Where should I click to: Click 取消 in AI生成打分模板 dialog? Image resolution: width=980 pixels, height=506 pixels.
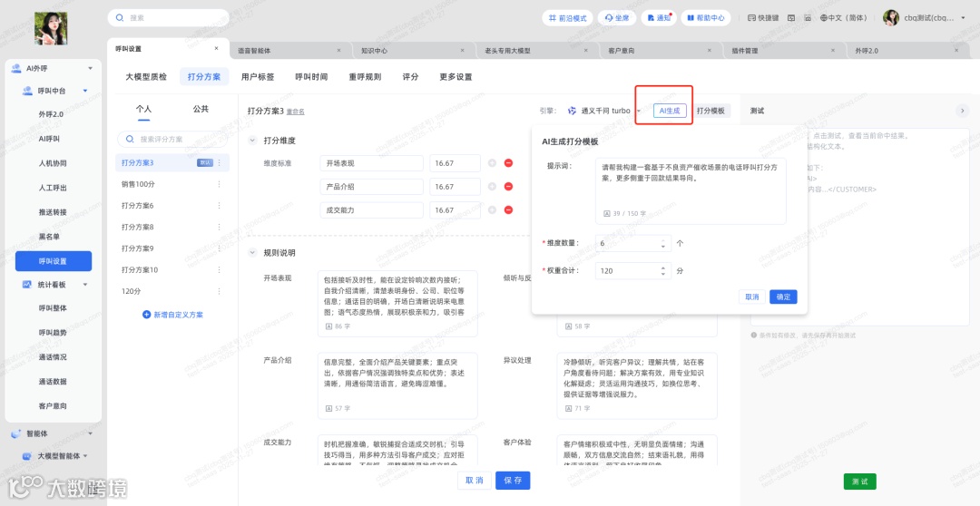[752, 297]
